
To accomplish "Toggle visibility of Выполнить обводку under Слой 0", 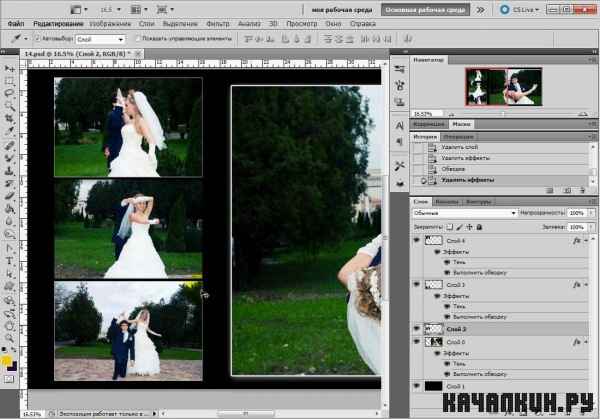I will coord(447,374).
